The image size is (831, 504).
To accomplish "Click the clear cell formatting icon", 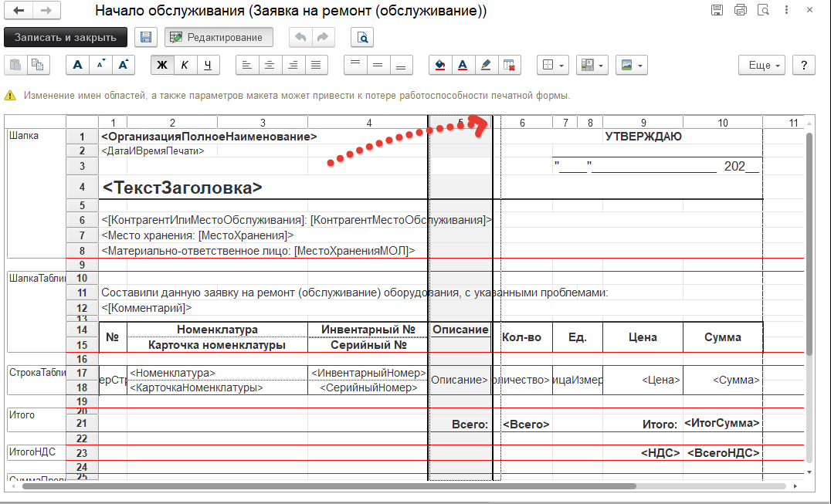I will (508, 65).
